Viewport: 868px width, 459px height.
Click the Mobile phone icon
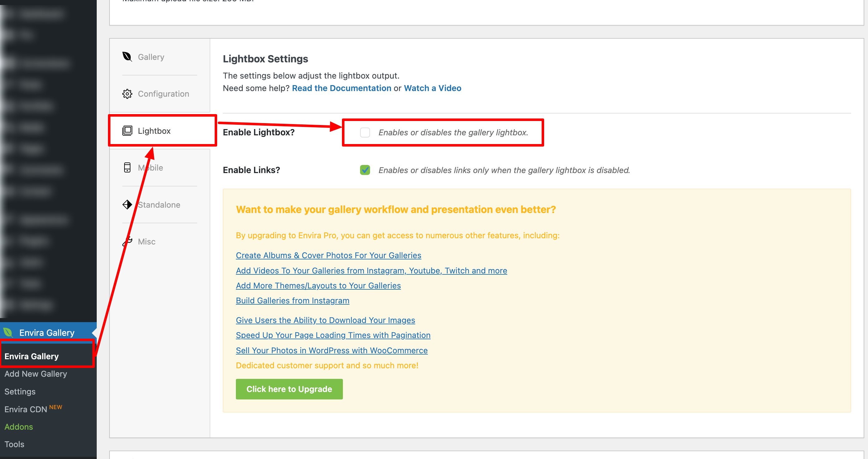127,167
